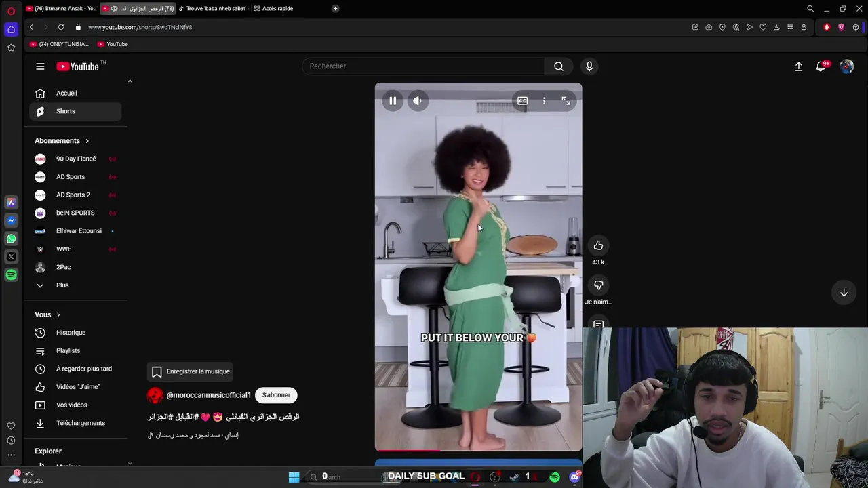This screenshot has width=868, height=488.
Task: Open the ONLY TUNISIA bookmark
Action: click(x=59, y=44)
